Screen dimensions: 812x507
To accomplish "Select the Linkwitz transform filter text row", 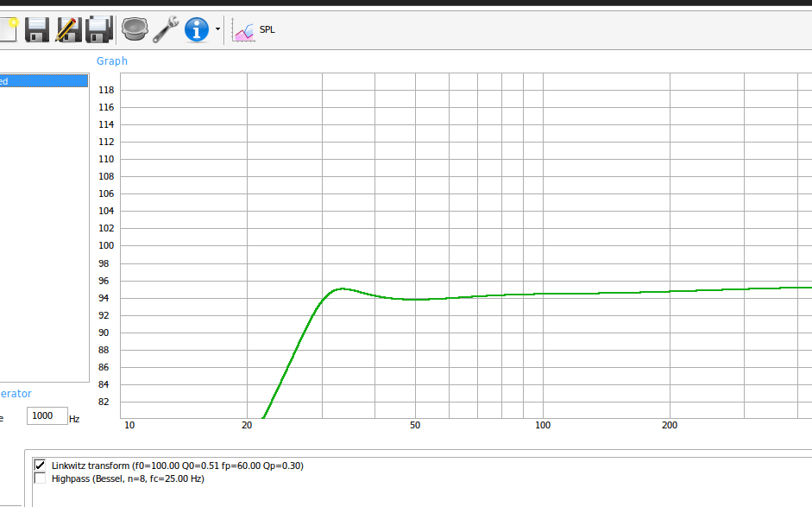I will (178, 466).
